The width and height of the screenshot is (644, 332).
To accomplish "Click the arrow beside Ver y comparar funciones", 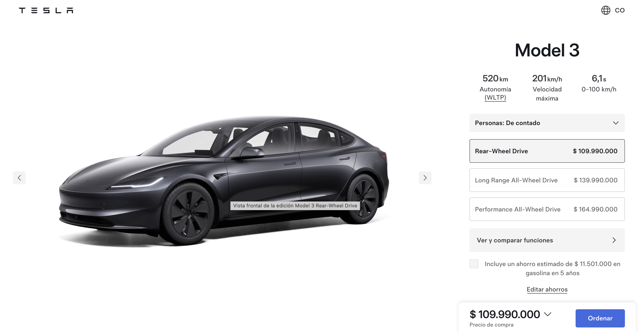I will (614, 240).
